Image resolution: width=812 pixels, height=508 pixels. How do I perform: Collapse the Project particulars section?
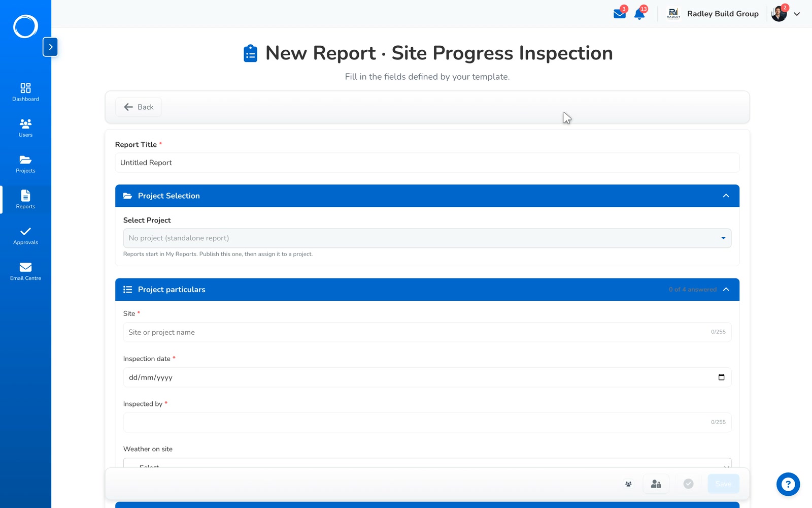click(x=726, y=290)
